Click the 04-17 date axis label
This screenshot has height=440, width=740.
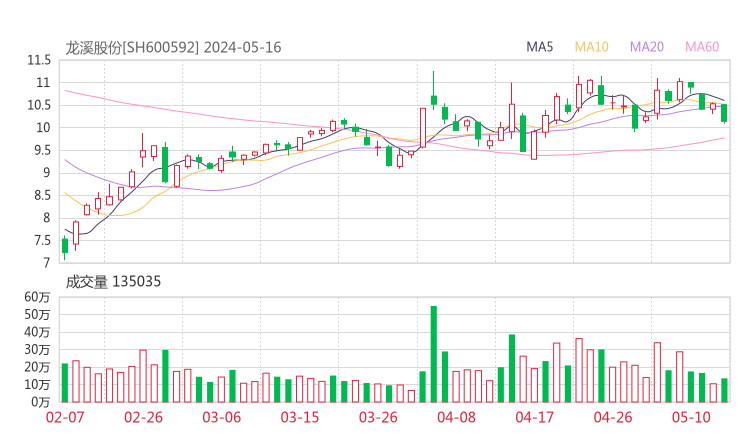point(535,417)
